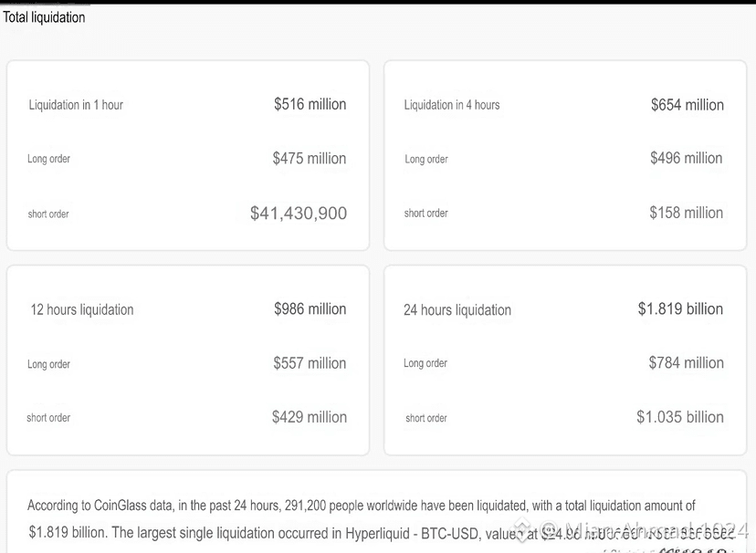Select the Liquidation in 4 hours label

452,105
